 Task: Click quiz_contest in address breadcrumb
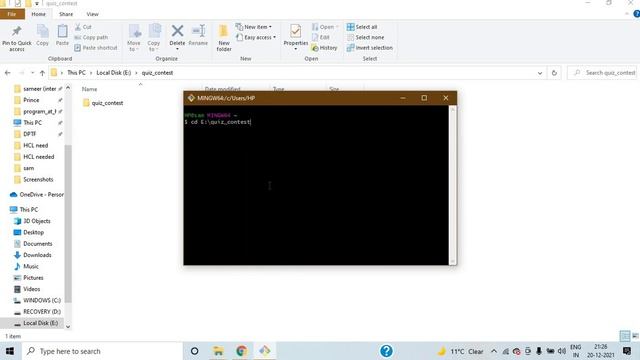(157, 73)
